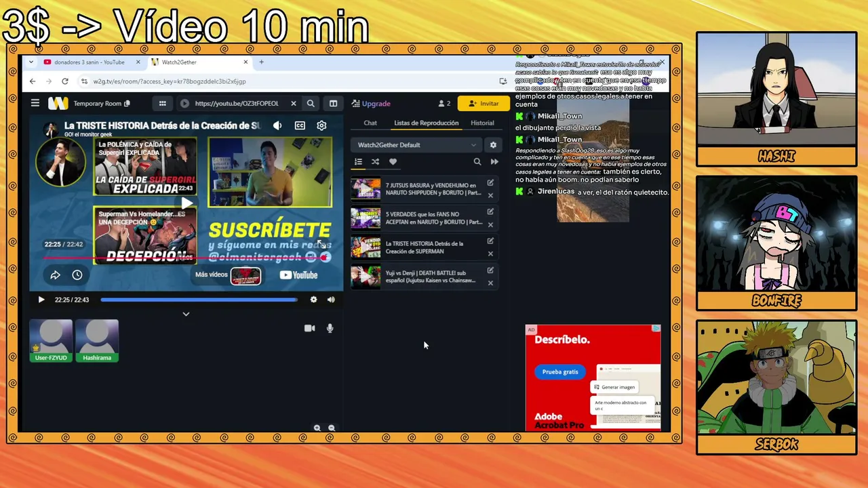Select the Hashirama participant tile
The height and width of the screenshot is (488, 868).
pos(97,341)
